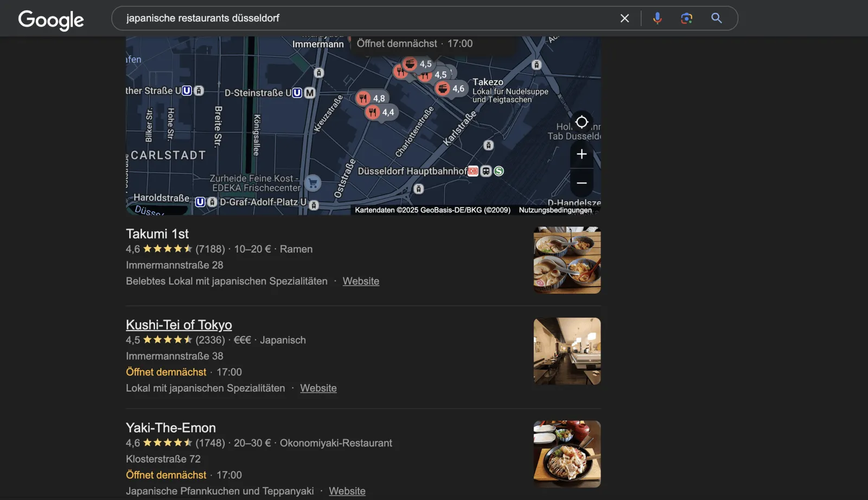
Task: Click the green S-Bahn icon at Hauptbahnhof
Action: coord(499,171)
